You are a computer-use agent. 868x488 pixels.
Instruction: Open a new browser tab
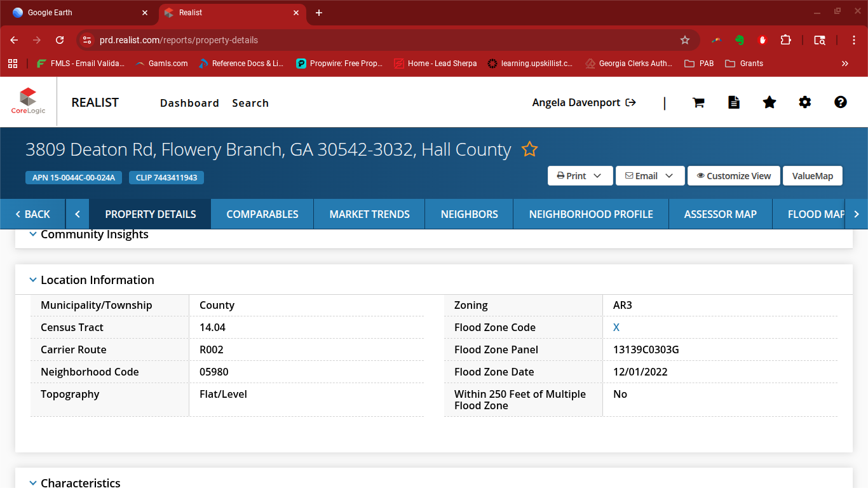(x=319, y=13)
